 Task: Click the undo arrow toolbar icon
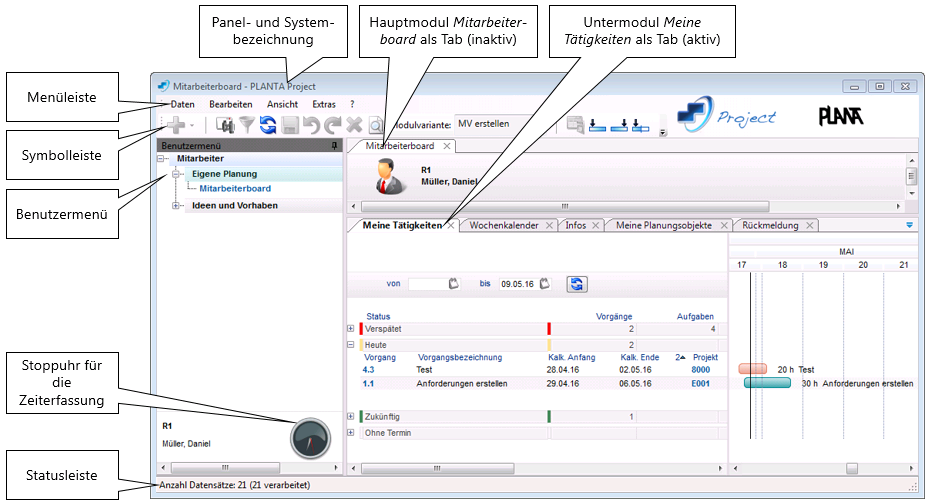coord(311,125)
